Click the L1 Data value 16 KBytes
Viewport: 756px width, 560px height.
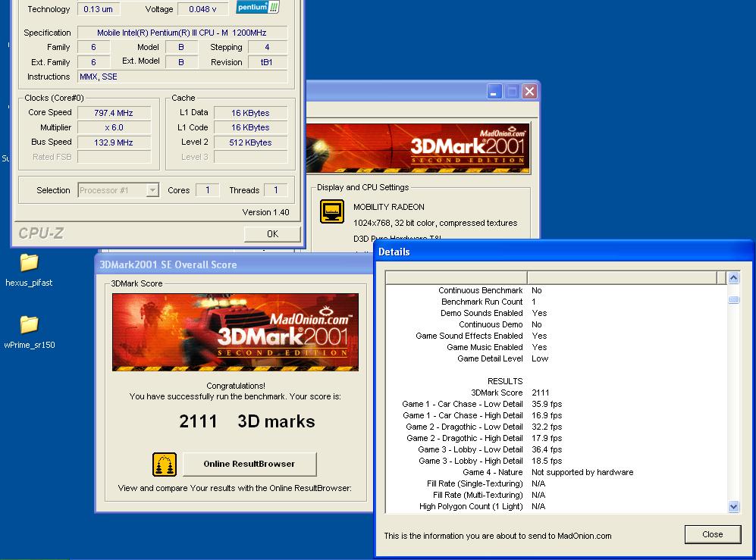pos(250,113)
